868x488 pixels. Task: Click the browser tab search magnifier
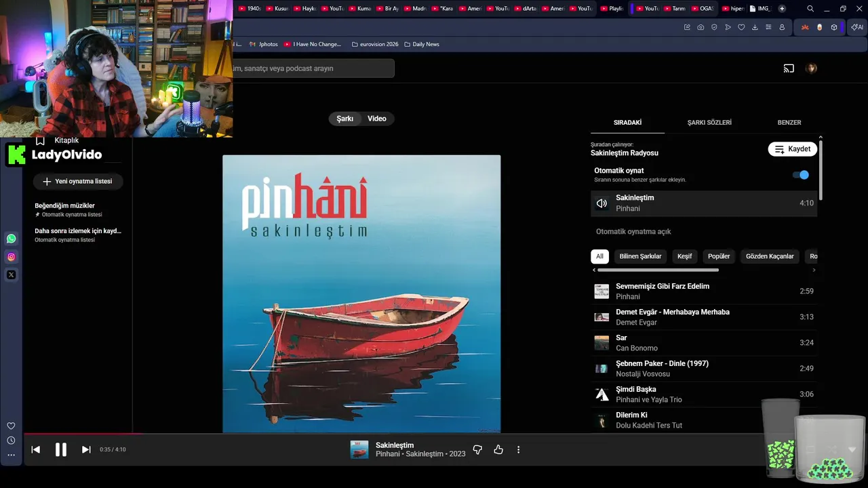(810, 9)
